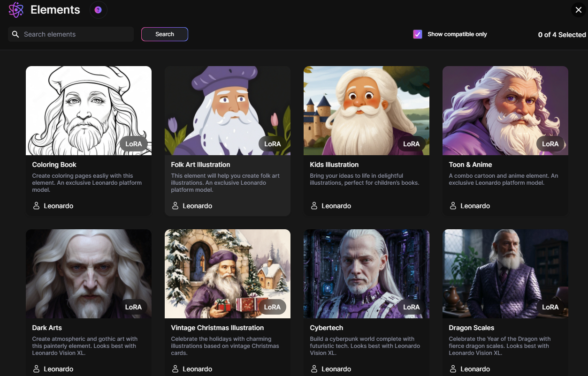Click the Elements atom logo icon

point(16,10)
